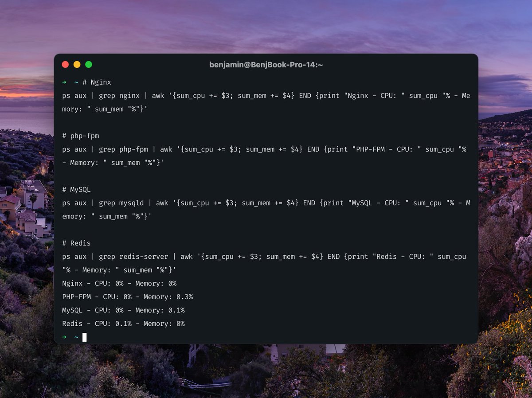The width and height of the screenshot is (532, 398).
Task: Click the '# MySQL' comment line
Action: [76, 189]
